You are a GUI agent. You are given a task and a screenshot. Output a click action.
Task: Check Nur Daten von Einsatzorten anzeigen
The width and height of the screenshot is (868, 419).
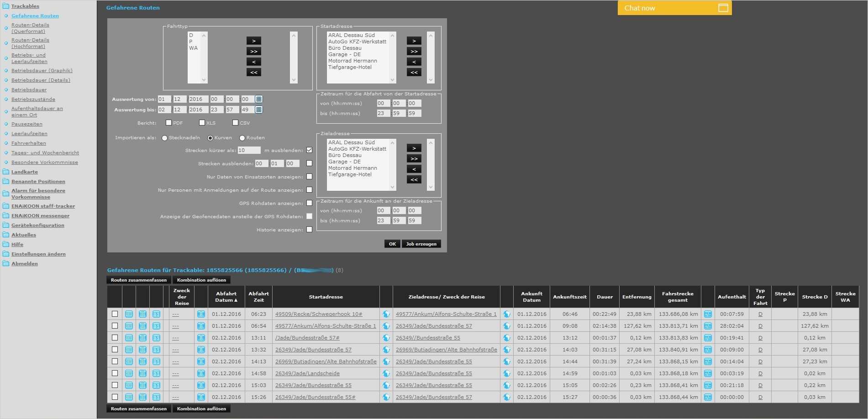point(309,177)
